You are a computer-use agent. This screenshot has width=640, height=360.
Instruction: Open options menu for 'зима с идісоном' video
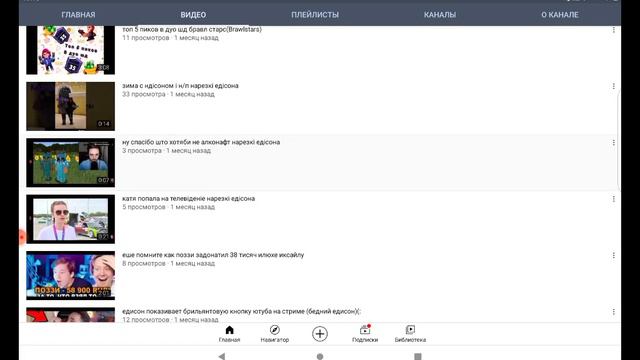[x=613, y=86]
